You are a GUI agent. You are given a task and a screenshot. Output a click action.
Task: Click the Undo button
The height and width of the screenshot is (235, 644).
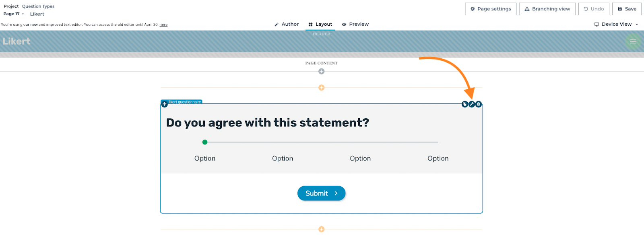tap(594, 9)
